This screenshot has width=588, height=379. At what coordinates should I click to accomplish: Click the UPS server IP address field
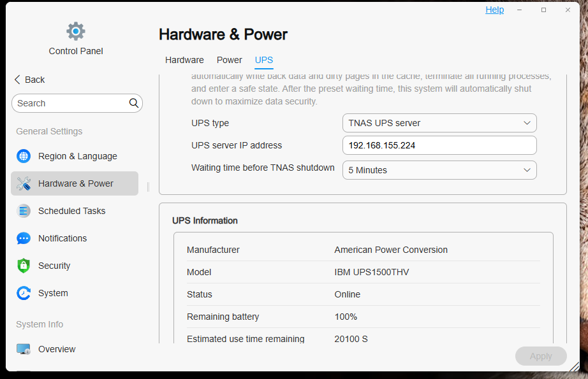439,145
